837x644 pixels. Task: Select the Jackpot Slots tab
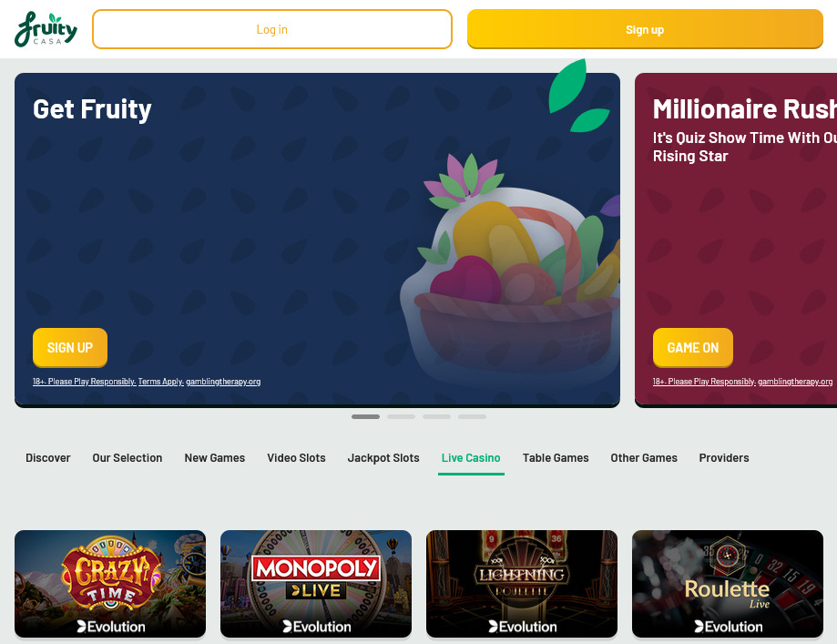click(383, 458)
